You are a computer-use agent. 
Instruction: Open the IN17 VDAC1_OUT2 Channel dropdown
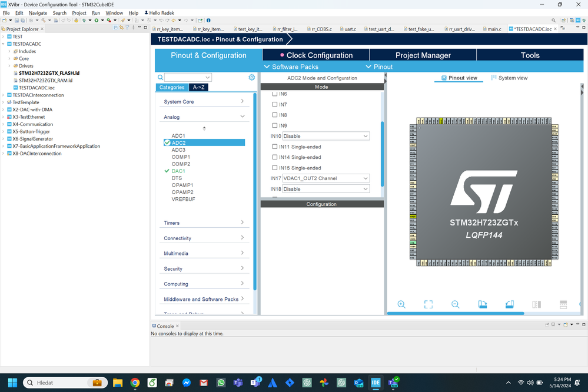pos(326,178)
